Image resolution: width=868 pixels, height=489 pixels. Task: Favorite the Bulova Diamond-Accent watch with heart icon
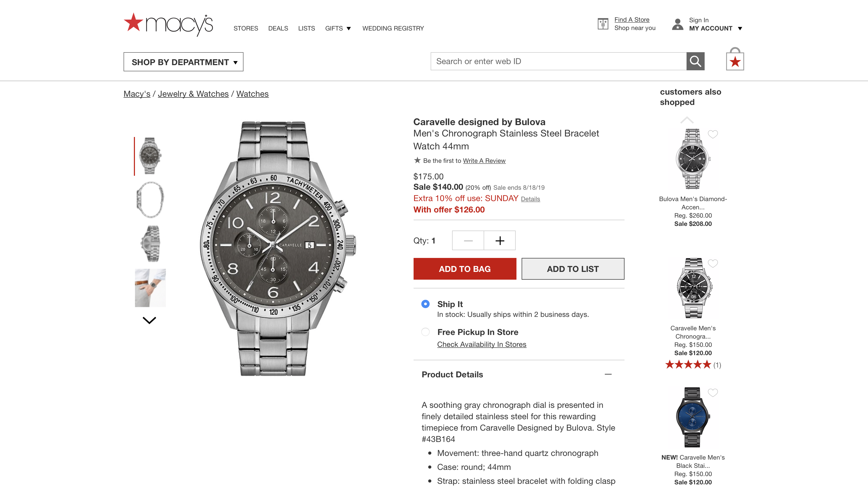pyautogui.click(x=713, y=134)
